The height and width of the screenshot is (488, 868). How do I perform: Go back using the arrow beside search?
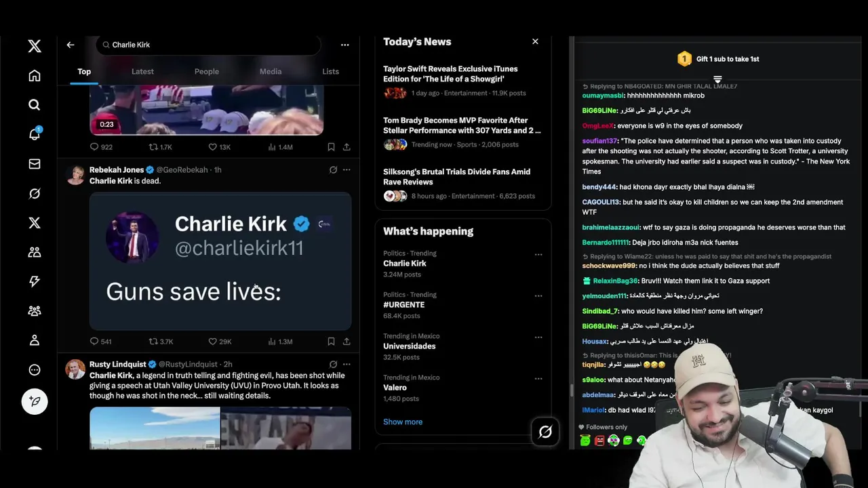click(x=71, y=45)
